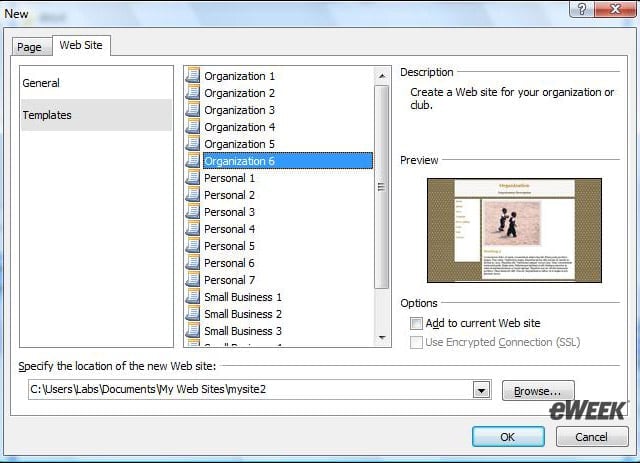Select Personal 1 template

point(229,178)
